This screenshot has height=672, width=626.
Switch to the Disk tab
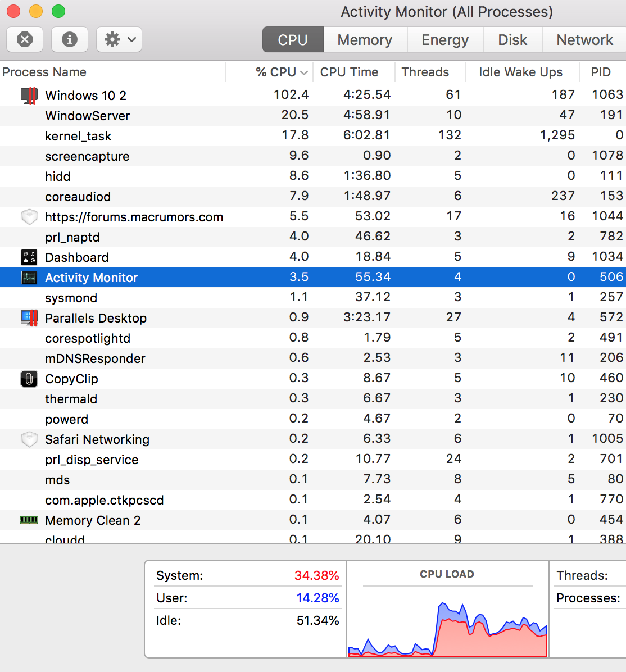(x=513, y=39)
